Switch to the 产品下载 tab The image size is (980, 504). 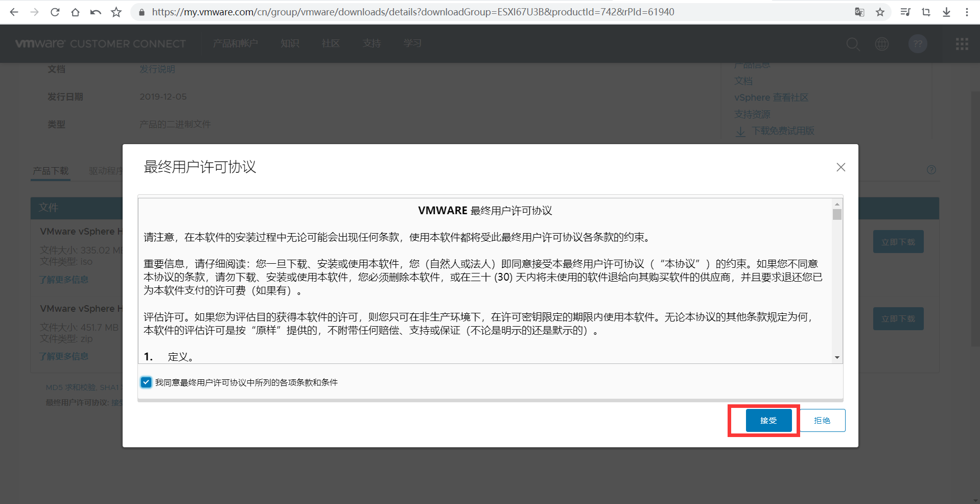tap(51, 171)
